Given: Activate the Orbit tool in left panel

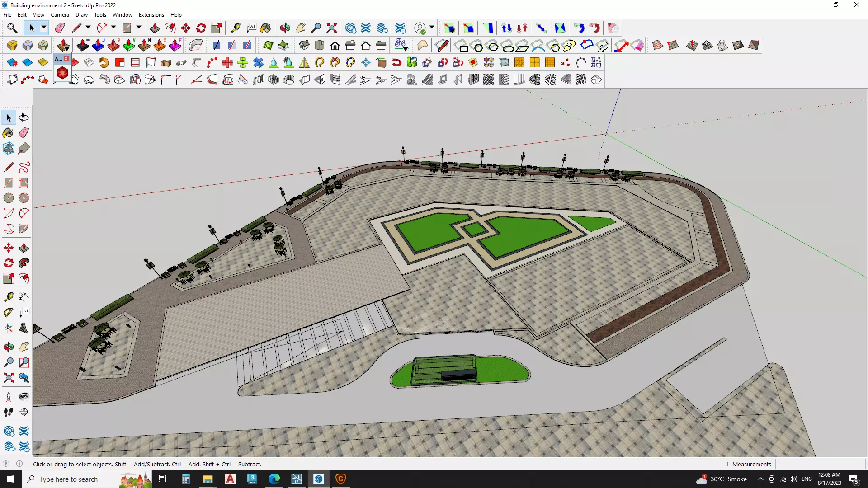Looking at the screenshot, I should 9,347.
